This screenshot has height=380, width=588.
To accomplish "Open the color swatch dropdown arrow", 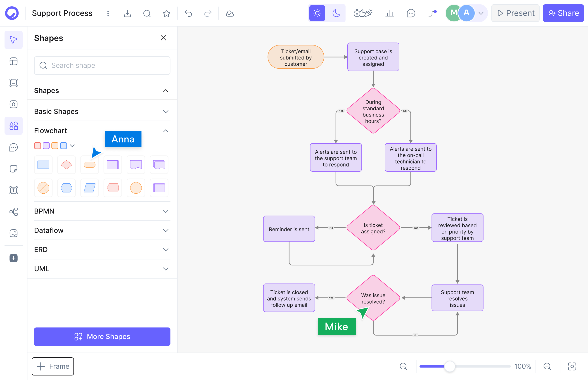I will 72,146.
